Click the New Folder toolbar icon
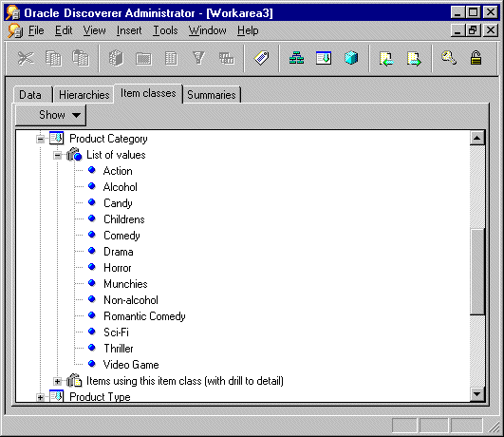The height and width of the screenshot is (437, 504). [143, 59]
